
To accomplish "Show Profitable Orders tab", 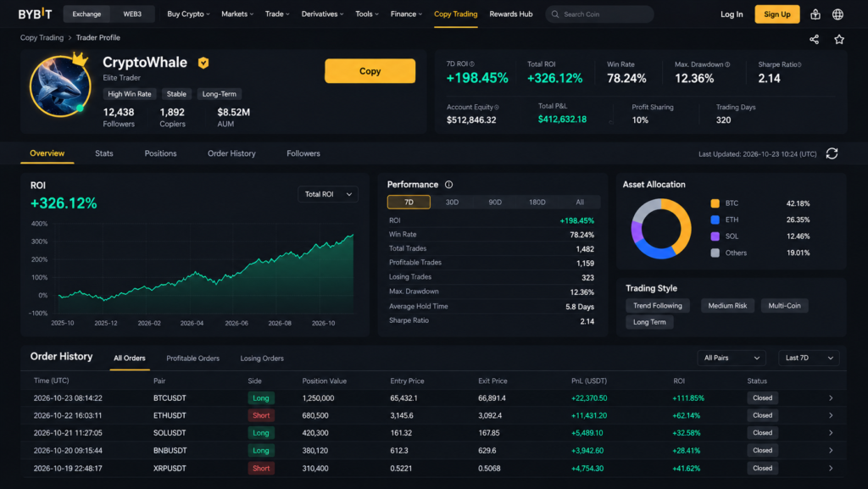I will click(x=192, y=358).
